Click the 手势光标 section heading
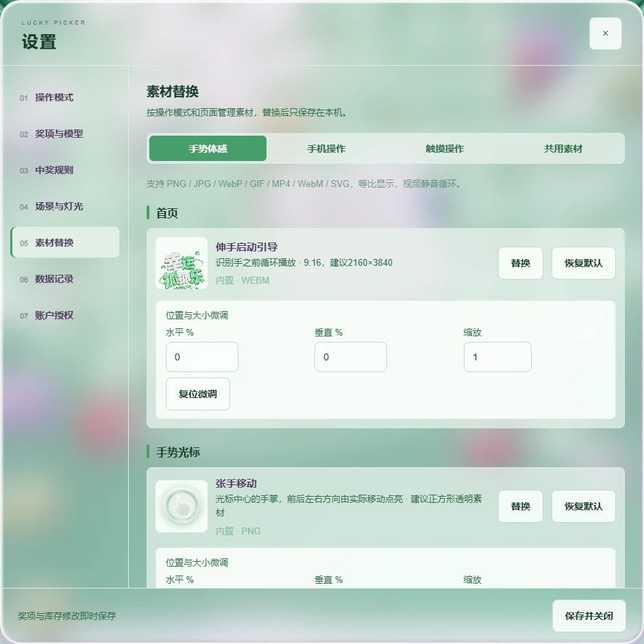The image size is (644, 644). [178, 451]
